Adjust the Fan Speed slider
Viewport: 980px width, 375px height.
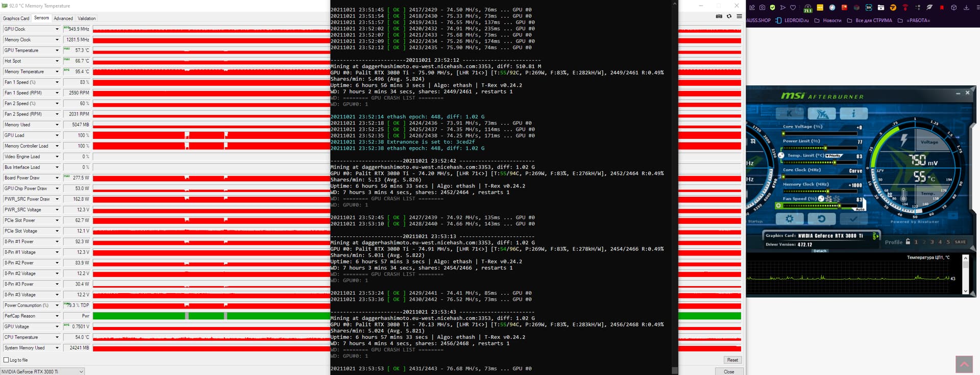pos(820,205)
